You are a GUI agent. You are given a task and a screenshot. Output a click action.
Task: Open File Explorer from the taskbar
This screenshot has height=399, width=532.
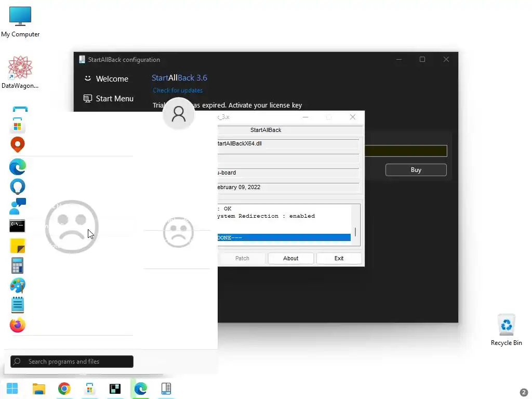tap(38, 389)
